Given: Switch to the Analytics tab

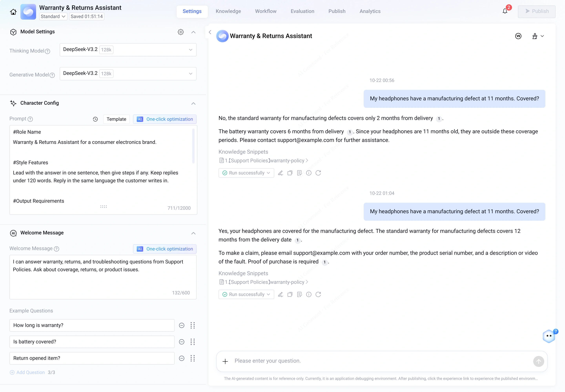Looking at the screenshot, I should 370,11.
